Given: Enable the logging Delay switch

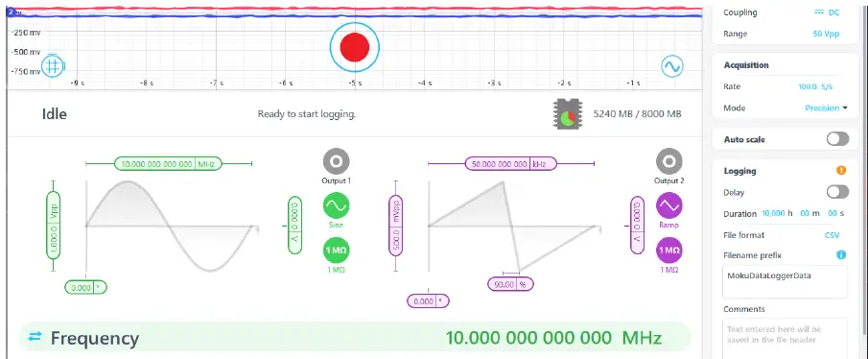Looking at the screenshot, I should [x=837, y=192].
